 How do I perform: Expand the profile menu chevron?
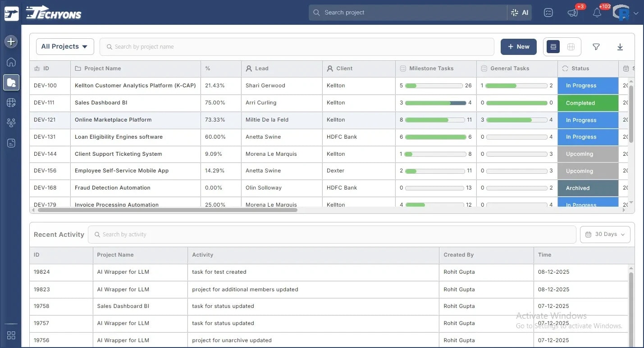coord(637,13)
